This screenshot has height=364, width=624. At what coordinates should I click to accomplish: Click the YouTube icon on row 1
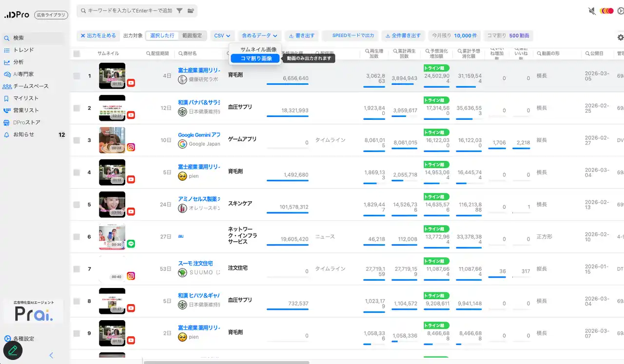click(x=131, y=83)
